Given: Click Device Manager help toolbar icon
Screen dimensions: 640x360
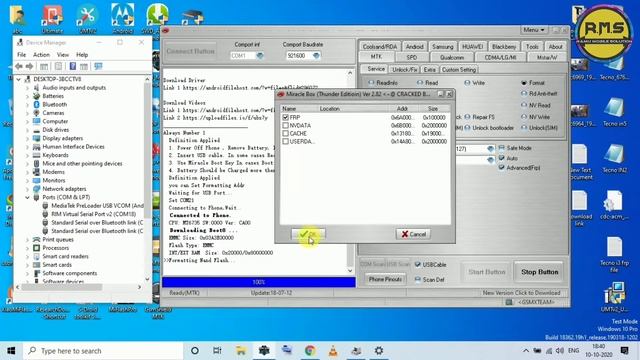Looking at the screenshot, I should (x=73, y=67).
